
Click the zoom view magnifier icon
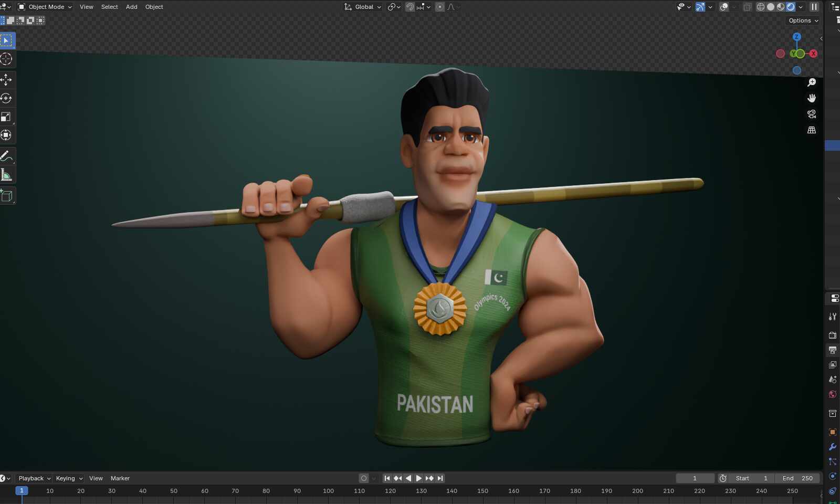812,82
